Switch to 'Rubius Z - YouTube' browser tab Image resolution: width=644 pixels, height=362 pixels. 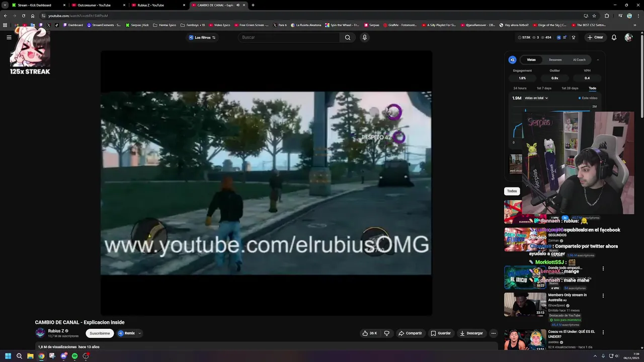157,5
